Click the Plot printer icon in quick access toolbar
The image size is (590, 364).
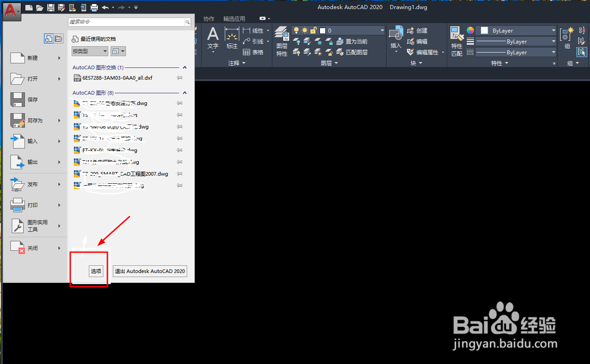click(x=94, y=7)
